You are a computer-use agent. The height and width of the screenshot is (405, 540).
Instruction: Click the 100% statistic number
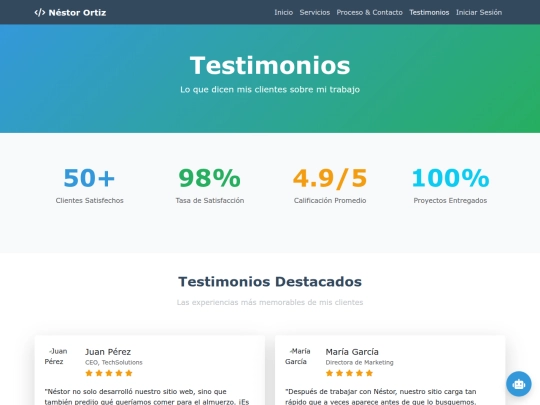click(450, 178)
